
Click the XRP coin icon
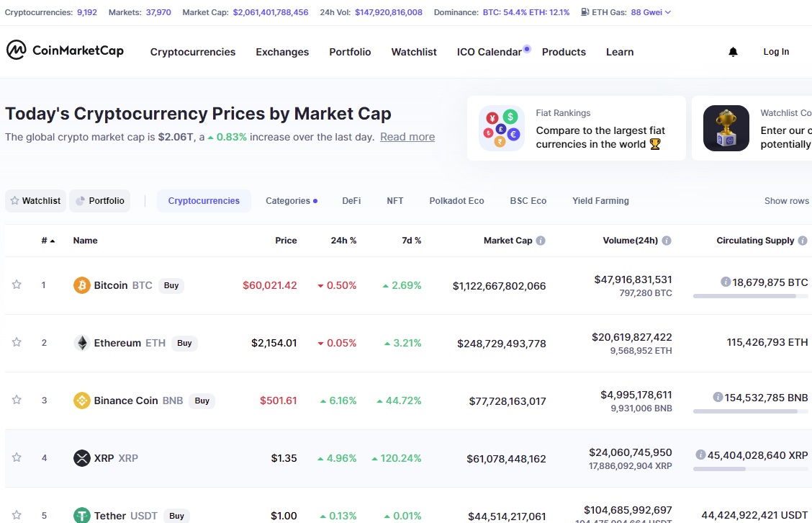(82, 457)
